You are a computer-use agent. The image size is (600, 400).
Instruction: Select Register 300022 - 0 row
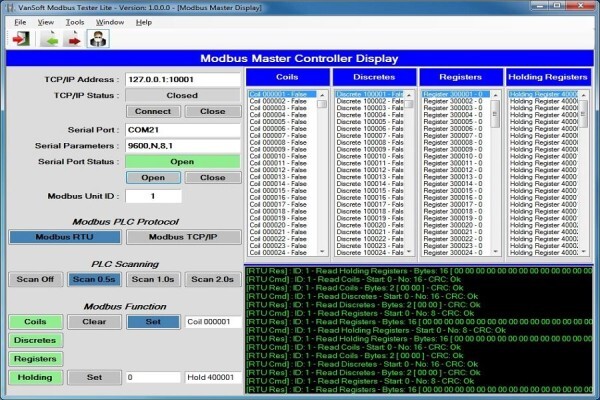(456, 239)
